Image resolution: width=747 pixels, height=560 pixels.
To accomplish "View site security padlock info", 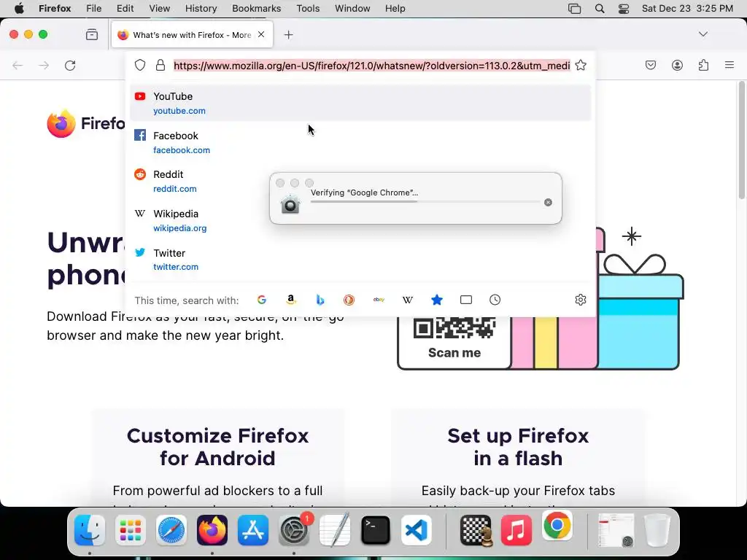I will pyautogui.click(x=160, y=65).
